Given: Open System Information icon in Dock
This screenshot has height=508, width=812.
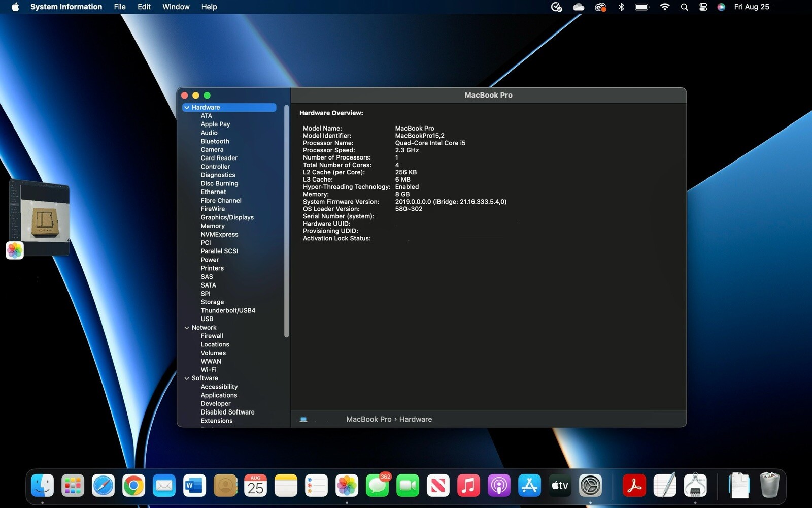Looking at the screenshot, I should (695, 486).
